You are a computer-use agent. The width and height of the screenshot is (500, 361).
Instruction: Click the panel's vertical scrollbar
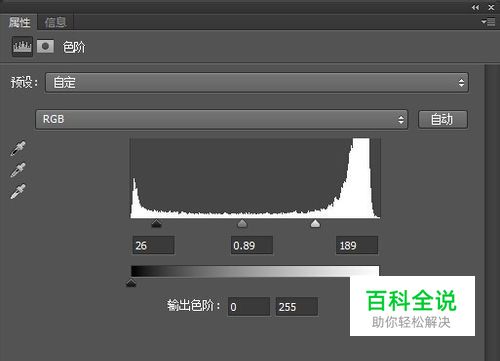[492, 213]
